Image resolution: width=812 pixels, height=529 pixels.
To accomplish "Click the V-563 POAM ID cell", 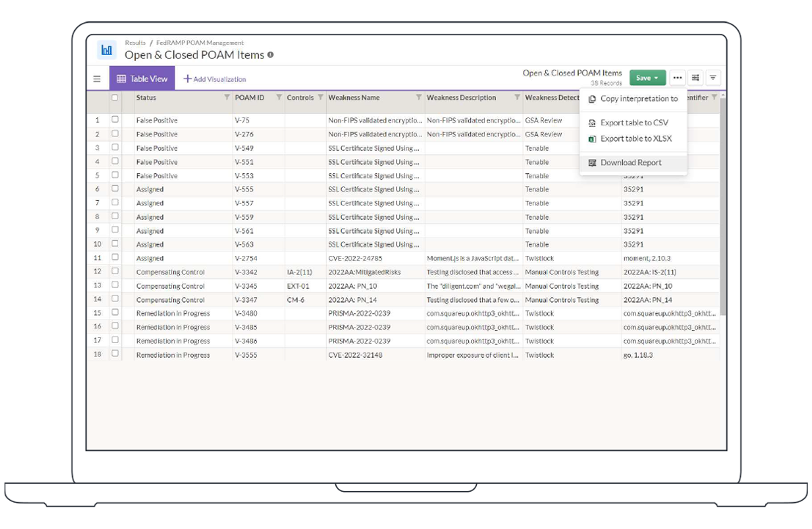I will [259, 245].
